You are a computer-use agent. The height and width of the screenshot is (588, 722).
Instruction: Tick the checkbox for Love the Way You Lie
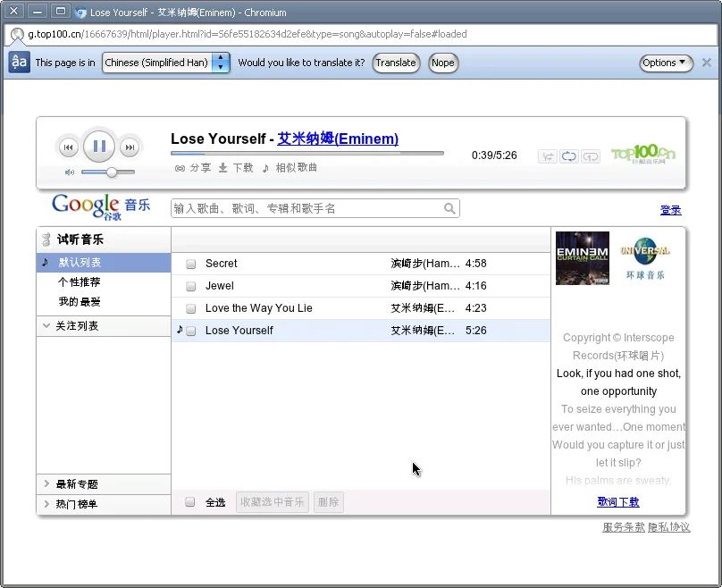coord(190,308)
